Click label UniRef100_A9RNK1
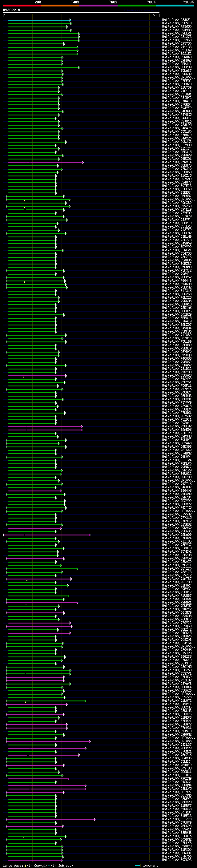The image size is (197, 868). pos(177,603)
